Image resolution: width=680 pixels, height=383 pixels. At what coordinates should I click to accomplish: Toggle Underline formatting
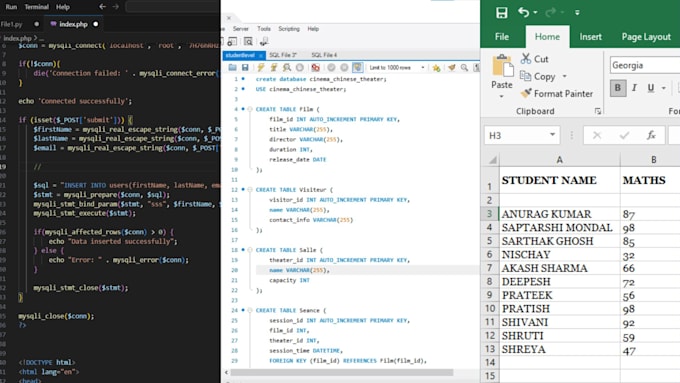pos(651,88)
